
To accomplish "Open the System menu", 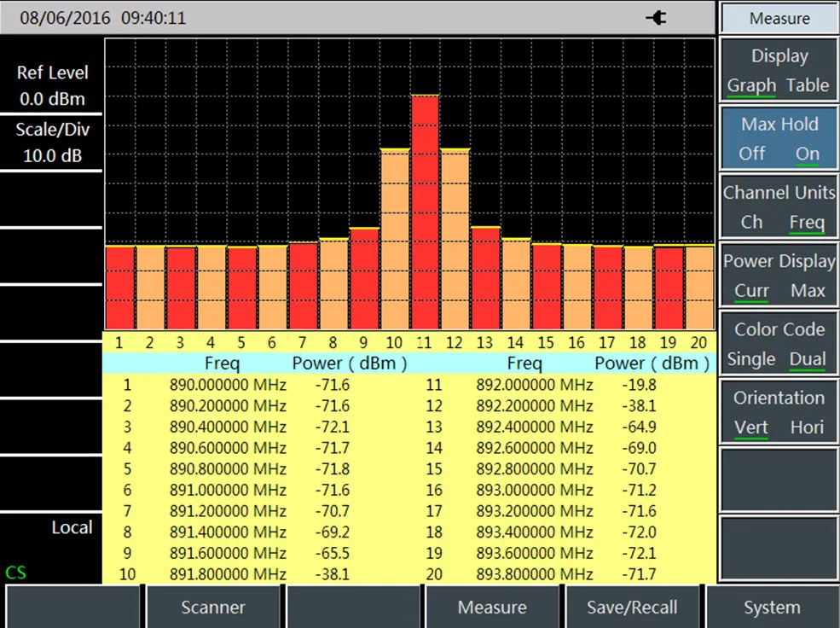I will click(x=772, y=607).
